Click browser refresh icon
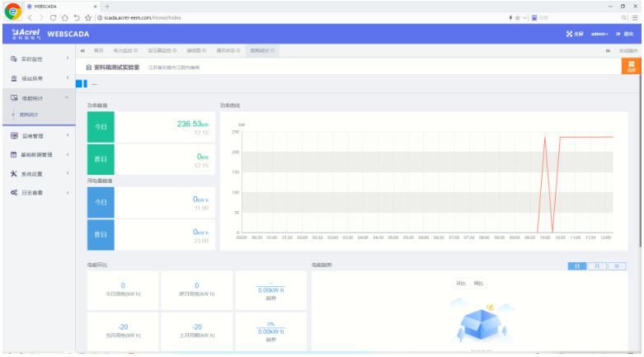The width and height of the screenshot is (644, 357). point(54,17)
